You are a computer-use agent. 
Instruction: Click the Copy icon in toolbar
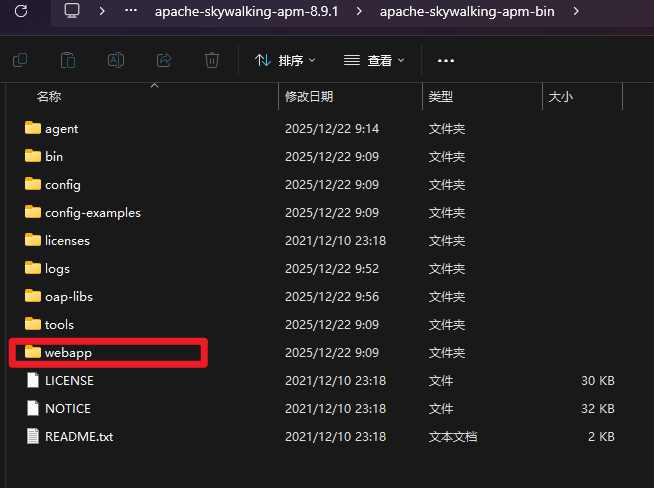[20, 60]
